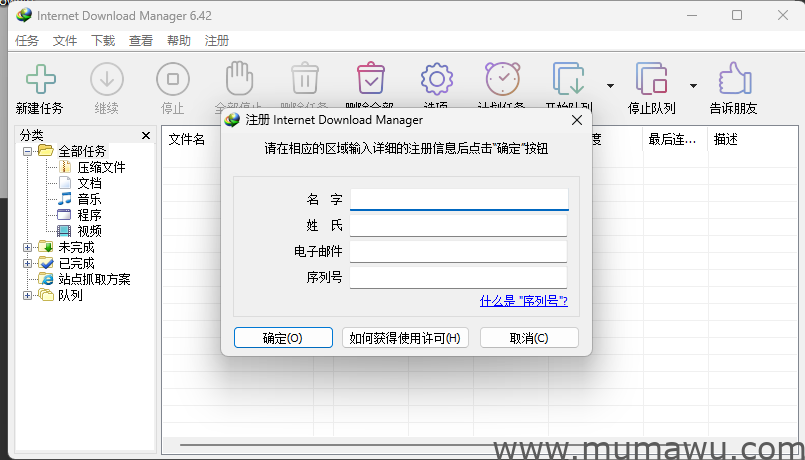Click the Start Queue toolbar icon
The image size is (805, 460).
(x=569, y=79)
